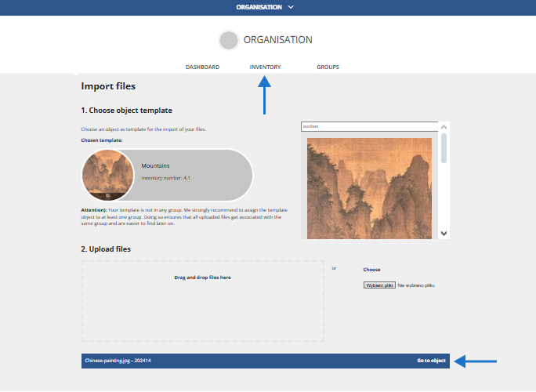This screenshot has width=536, height=392.
Task: Open the INVENTORY tab
Action: 265,67
